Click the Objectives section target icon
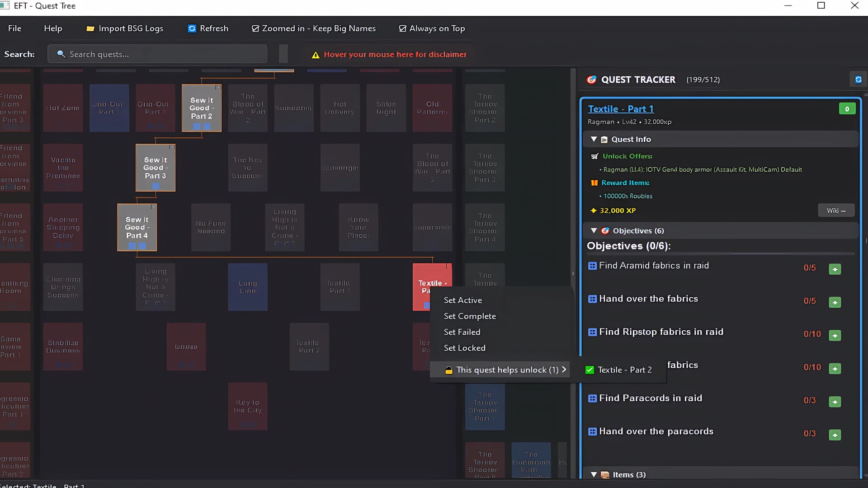 [605, 231]
